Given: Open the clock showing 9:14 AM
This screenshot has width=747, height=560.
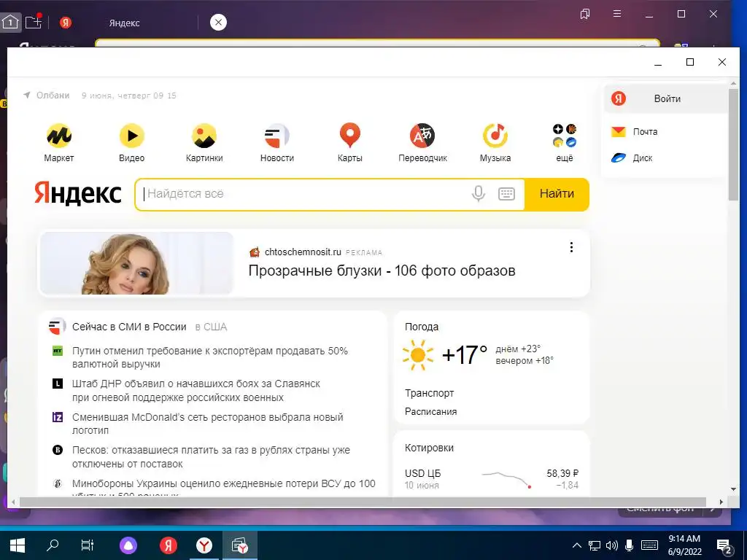Looking at the screenshot, I should click(684, 545).
